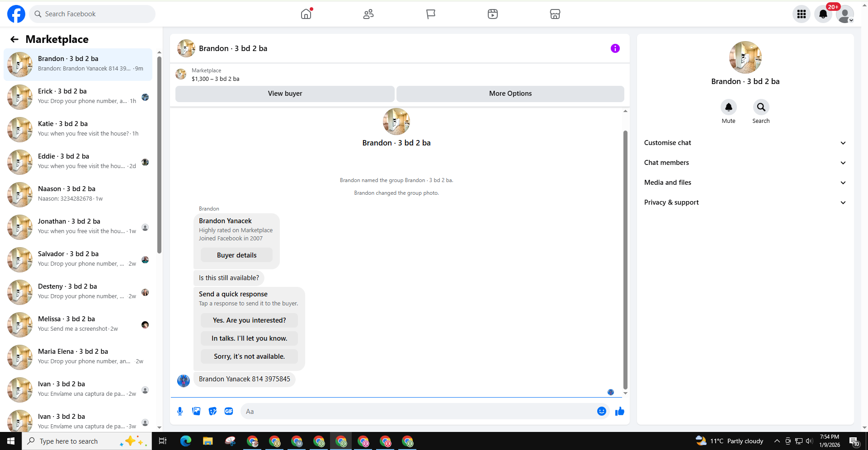This screenshot has height=450, width=868.
Task: Open the Salvador · 3 bd 2 ba conversation
Action: coord(78,260)
